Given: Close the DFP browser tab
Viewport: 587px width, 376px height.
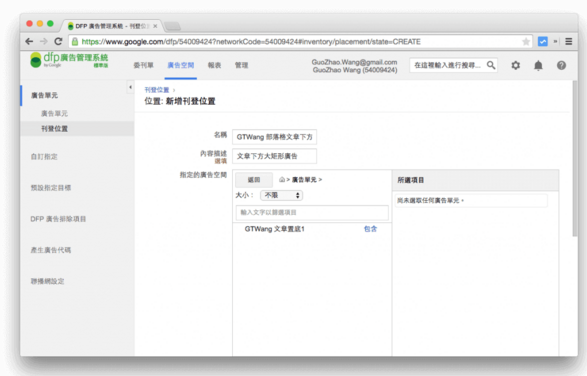Looking at the screenshot, I should pyautogui.click(x=155, y=26).
